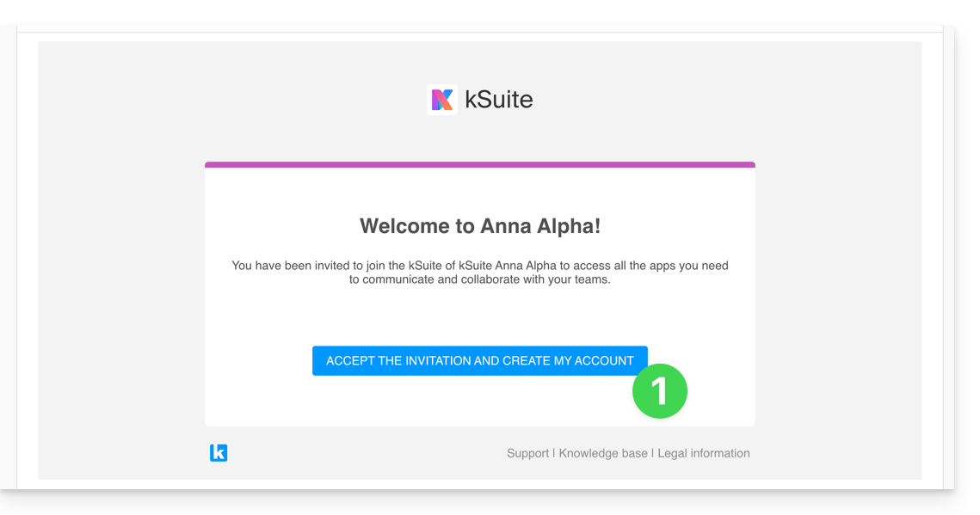The height and width of the screenshot is (515, 980).
Task: Click the Welcome to Anna Alpha heading
Action: point(480,226)
